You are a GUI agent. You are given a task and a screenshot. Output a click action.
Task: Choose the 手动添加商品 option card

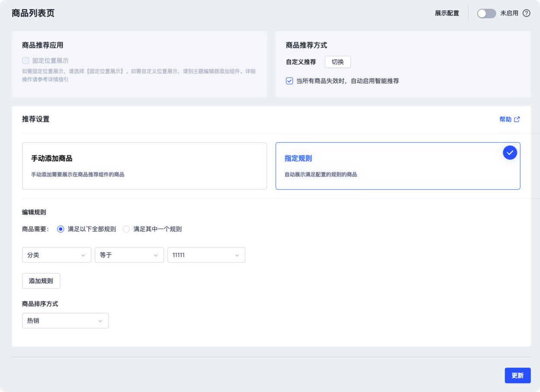[x=145, y=166]
